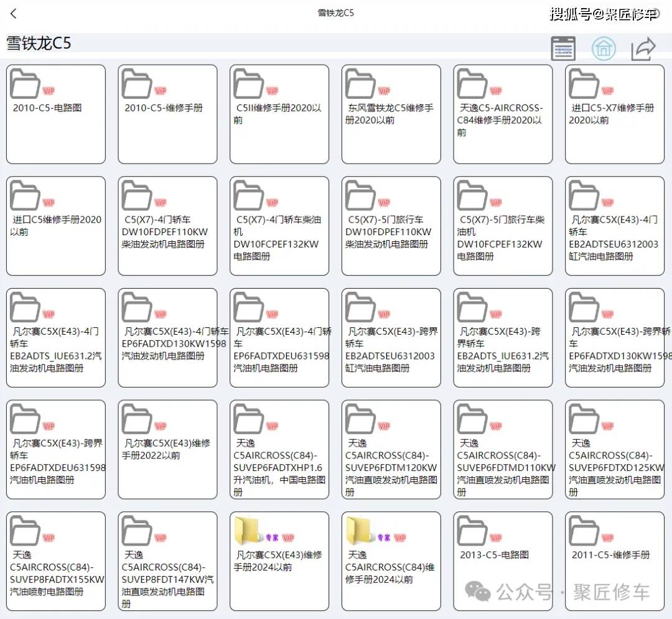
Task: Open the C5II维修手册2020以前 folder
Action: tap(279, 114)
